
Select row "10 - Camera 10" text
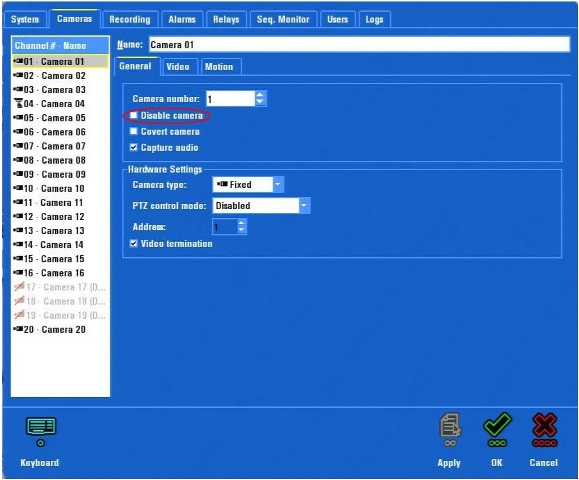tap(54, 188)
